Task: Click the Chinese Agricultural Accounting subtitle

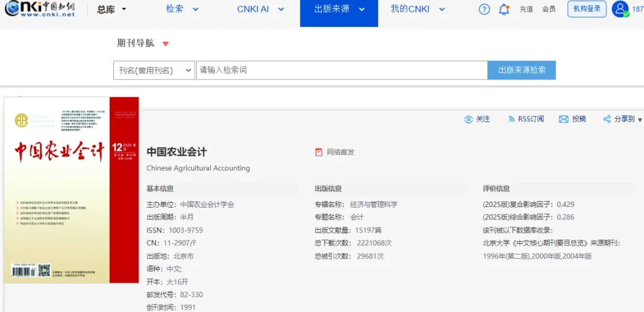Action: point(198,168)
